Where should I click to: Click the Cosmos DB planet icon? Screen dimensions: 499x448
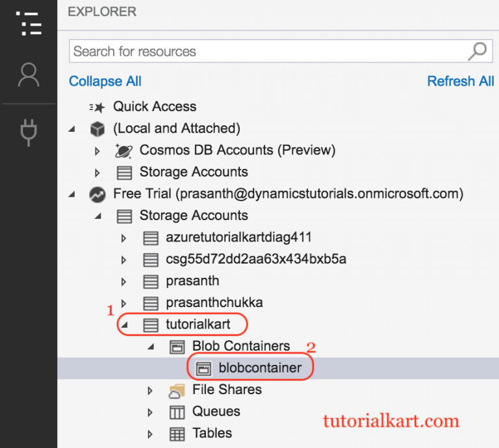click(123, 151)
